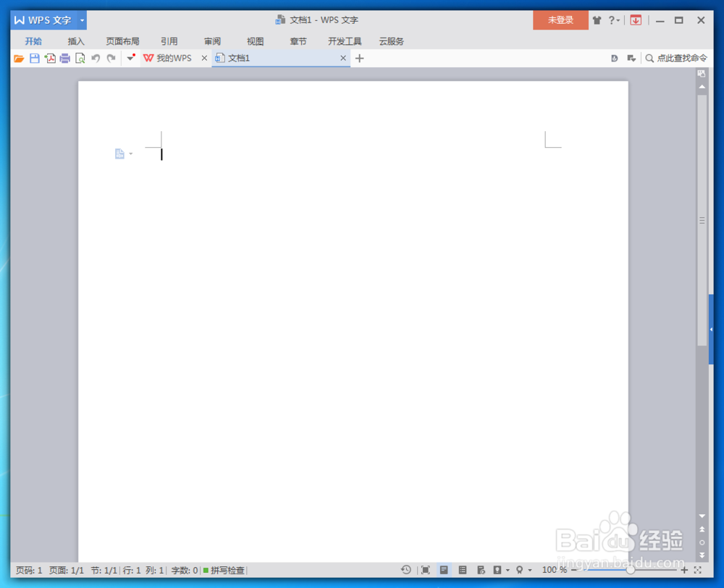
Task: Open the 视图 ribbon tab
Action: [x=256, y=41]
